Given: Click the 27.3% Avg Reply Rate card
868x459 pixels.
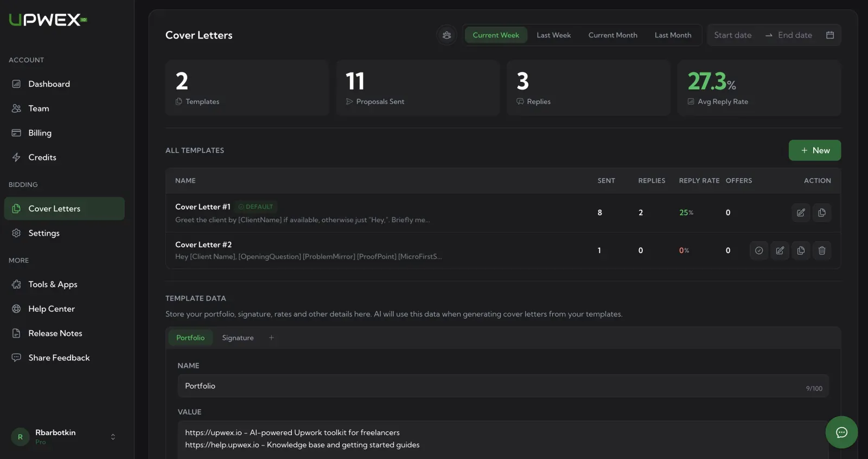Looking at the screenshot, I should click(759, 88).
